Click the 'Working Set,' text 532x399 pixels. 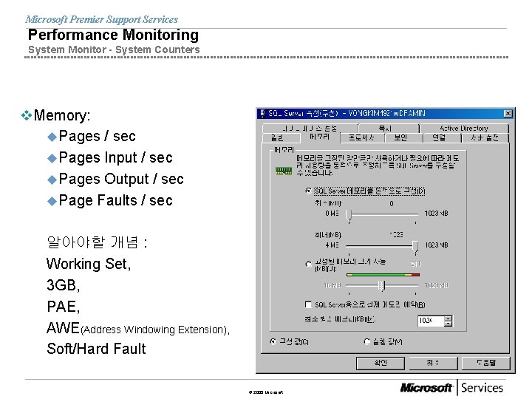[x=89, y=264]
